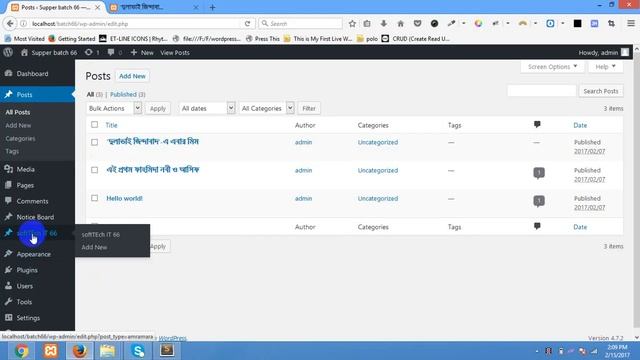This screenshot has height=360, width=640.
Task: Tick checkbox for the second Bengali post
Action: 94,170
